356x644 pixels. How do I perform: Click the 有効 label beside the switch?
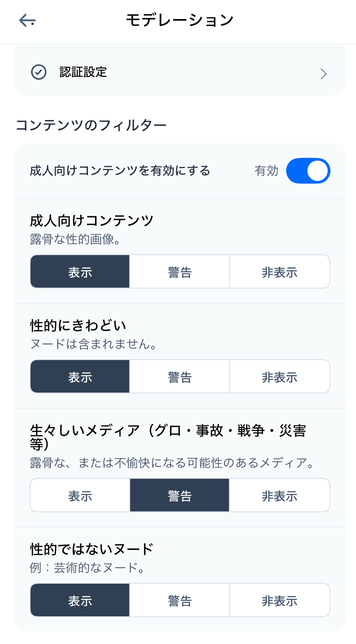[x=266, y=171]
